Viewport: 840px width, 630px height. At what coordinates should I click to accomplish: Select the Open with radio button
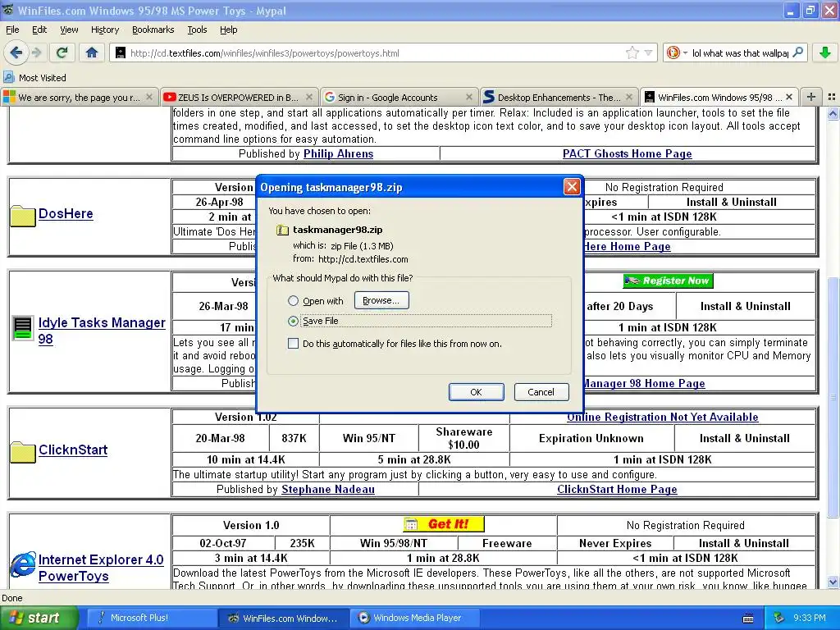coord(293,300)
